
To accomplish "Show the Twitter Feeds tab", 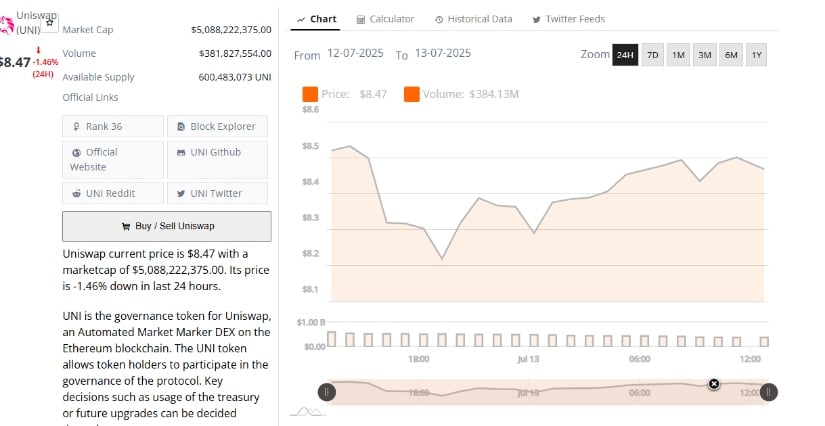I will 568,19.
